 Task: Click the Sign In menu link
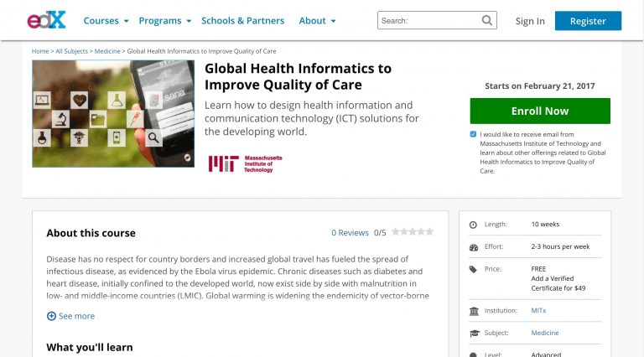(530, 21)
